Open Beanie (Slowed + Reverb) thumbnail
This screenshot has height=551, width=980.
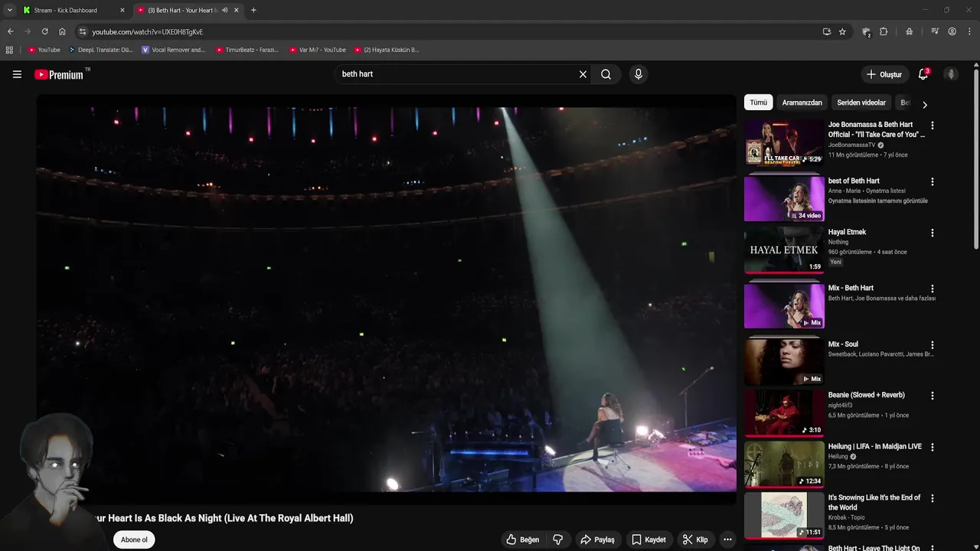click(784, 413)
